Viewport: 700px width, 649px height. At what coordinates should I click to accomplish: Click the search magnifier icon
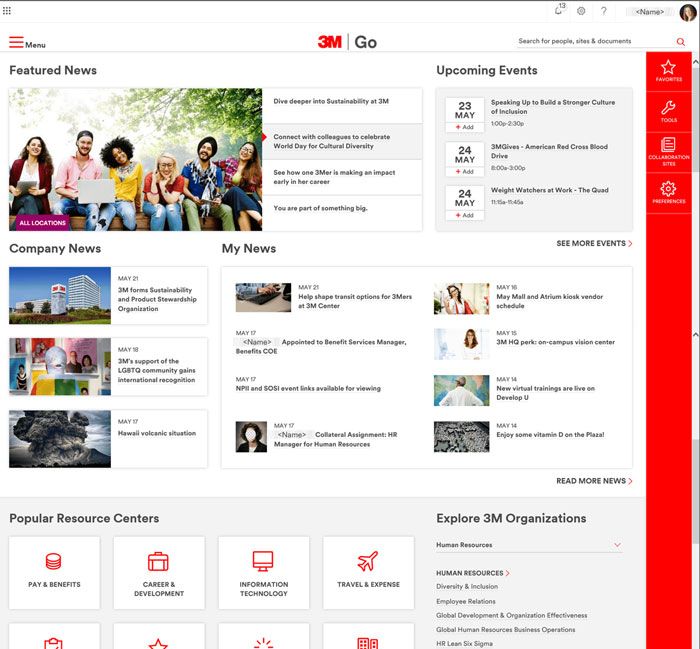tap(680, 42)
